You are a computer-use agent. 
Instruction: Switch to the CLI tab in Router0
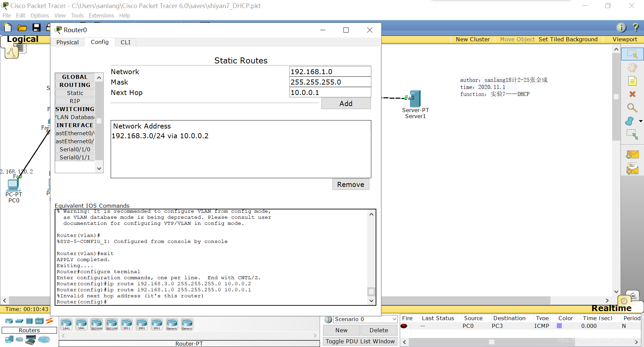pos(125,42)
